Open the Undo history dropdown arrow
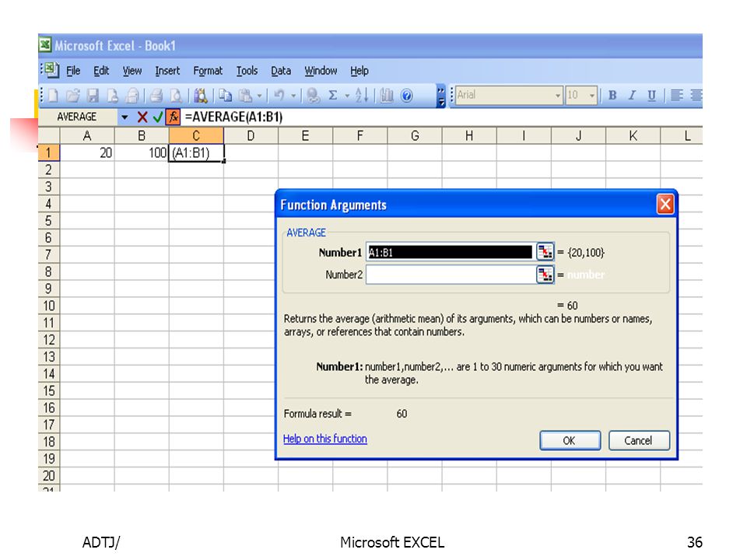The height and width of the screenshot is (560, 747). [293, 96]
